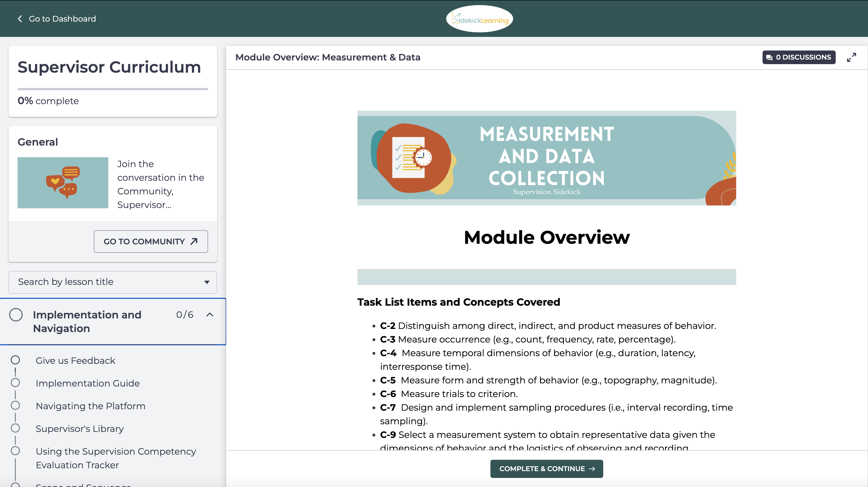
Task: Mark the Supervisor's Library lesson circle
Action: tap(15, 428)
